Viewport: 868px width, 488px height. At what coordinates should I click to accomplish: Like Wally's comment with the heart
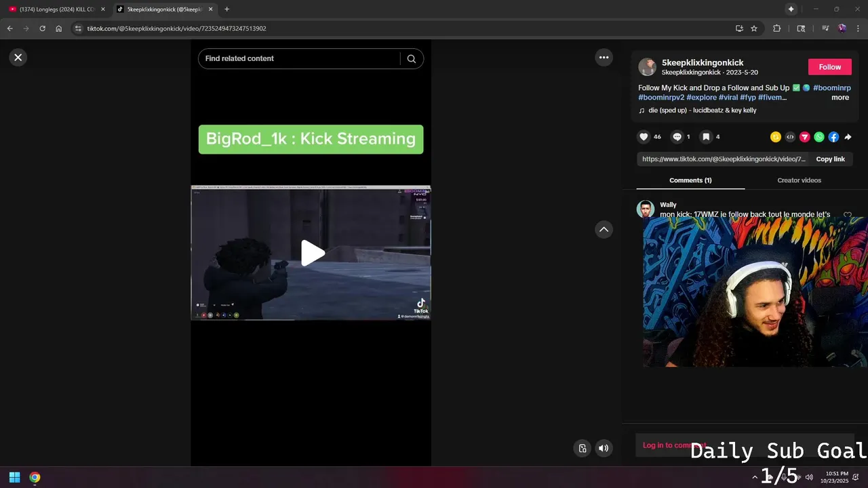coord(848,215)
